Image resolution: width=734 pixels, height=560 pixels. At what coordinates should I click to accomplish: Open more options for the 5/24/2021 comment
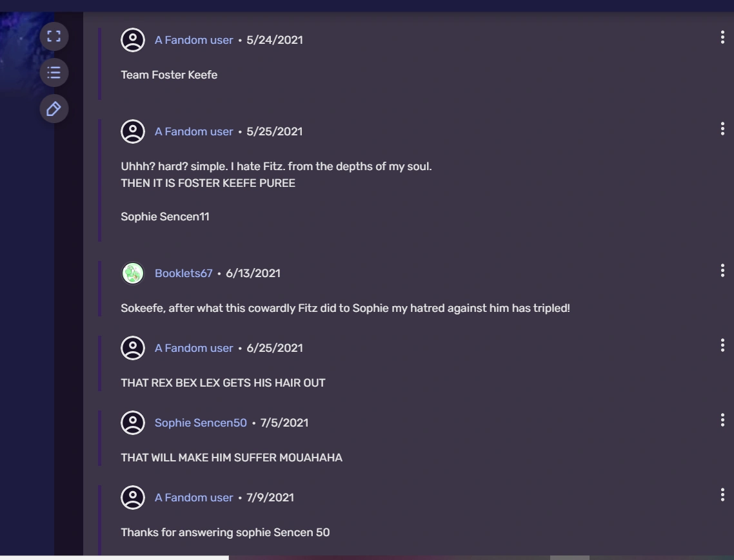click(x=722, y=37)
